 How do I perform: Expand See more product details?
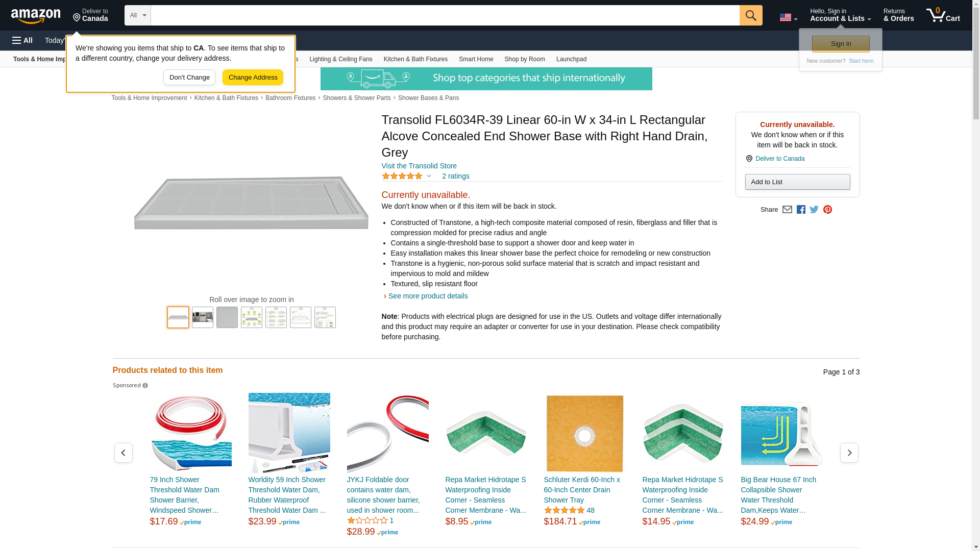click(428, 296)
